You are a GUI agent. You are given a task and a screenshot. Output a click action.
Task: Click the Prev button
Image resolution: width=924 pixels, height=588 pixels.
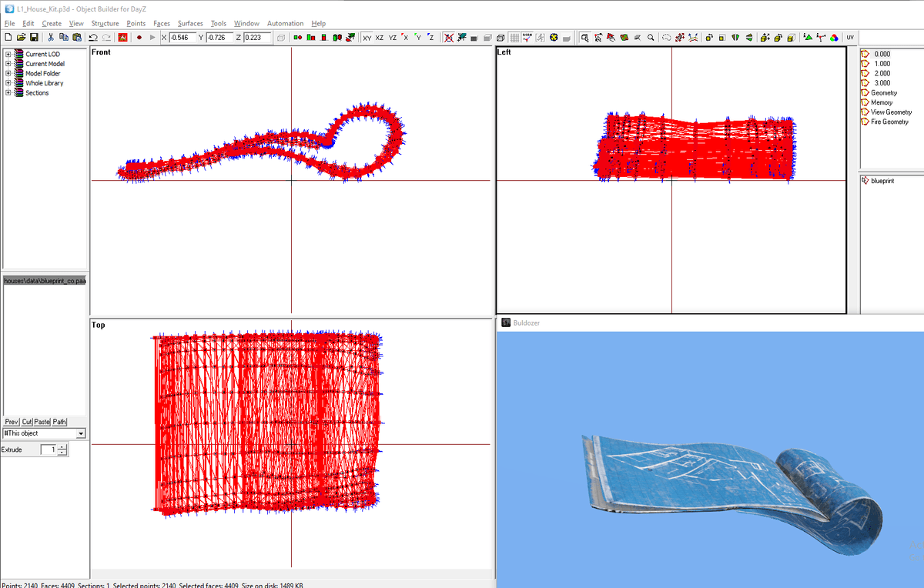[11, 421]
